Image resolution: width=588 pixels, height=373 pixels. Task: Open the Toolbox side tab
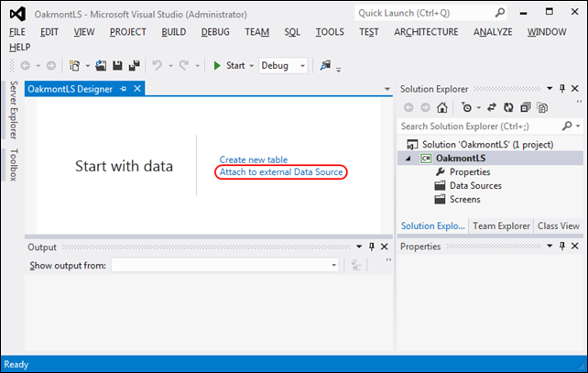point(14,165)
